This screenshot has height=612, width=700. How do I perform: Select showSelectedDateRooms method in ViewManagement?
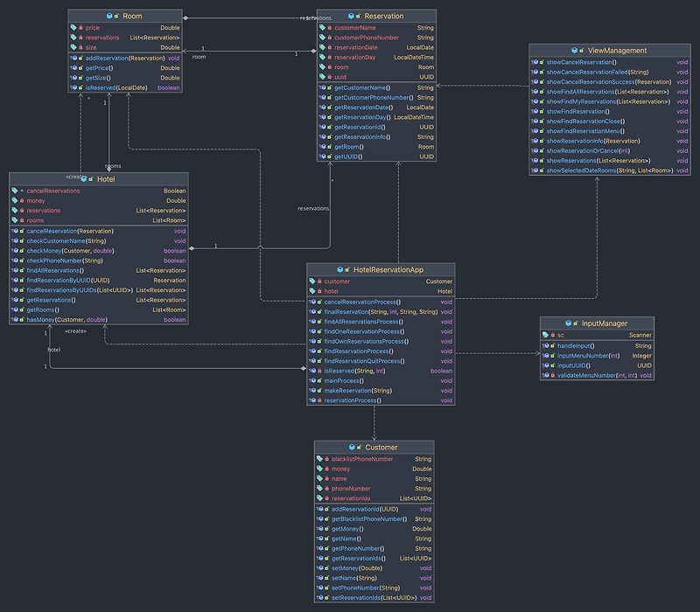(610, 170)
